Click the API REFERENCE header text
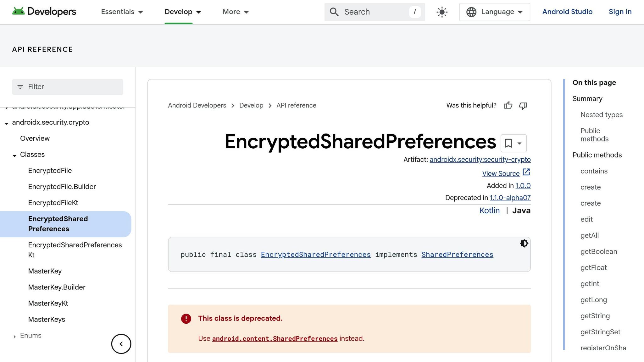Screen dimensions: 644x362 point(42,49)
